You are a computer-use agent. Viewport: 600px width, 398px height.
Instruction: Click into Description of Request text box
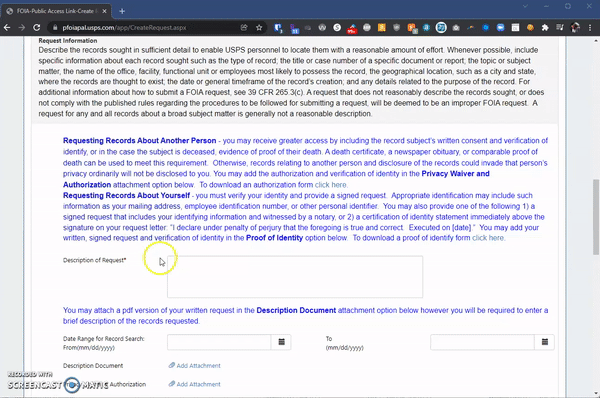pos(295,277)
